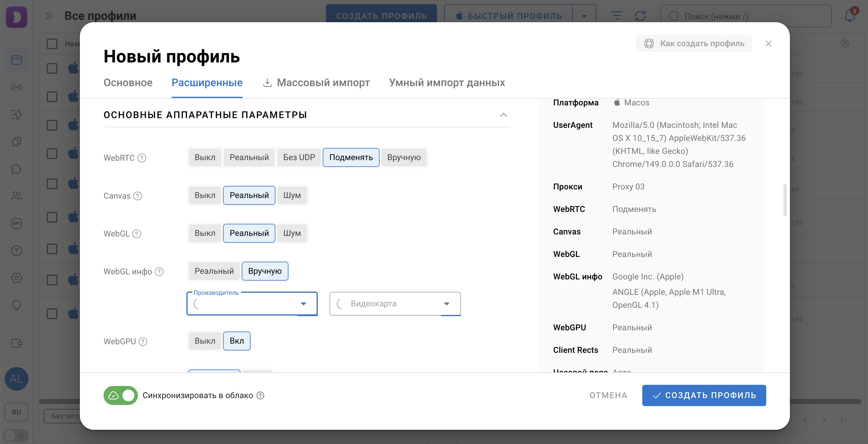Click the blue Создать профиль button

tap(704, 395)
